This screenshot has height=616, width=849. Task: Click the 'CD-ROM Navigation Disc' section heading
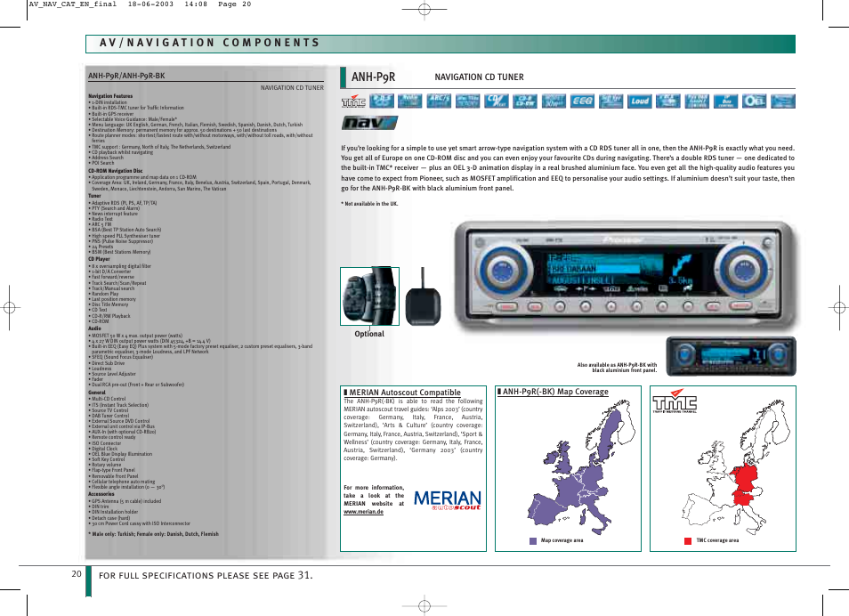tap(116, 171)
